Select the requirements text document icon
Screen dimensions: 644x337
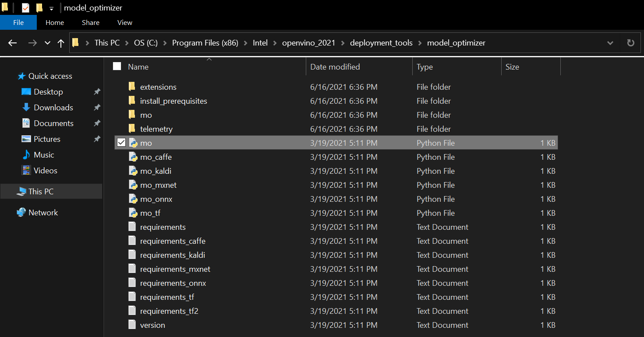point(132,227)
